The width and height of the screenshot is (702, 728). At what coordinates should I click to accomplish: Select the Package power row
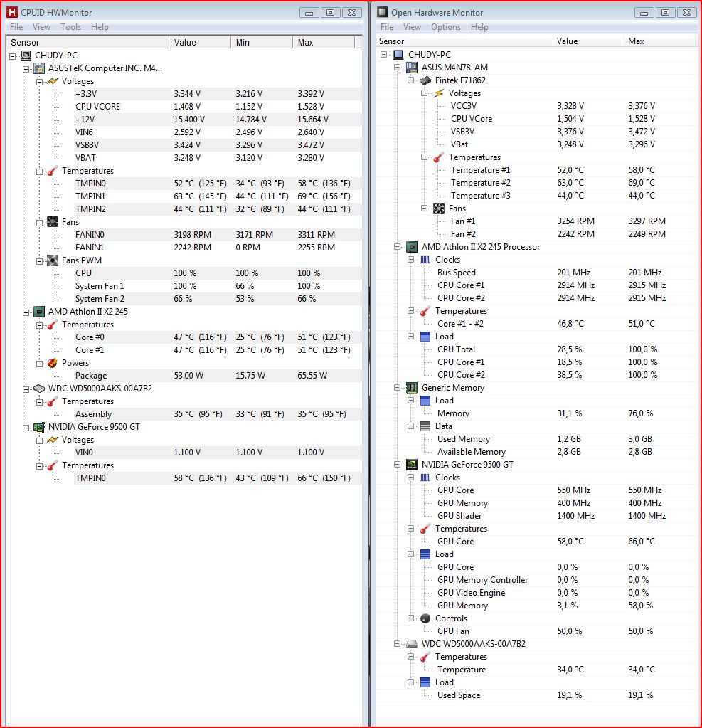(x=218, y=376)
